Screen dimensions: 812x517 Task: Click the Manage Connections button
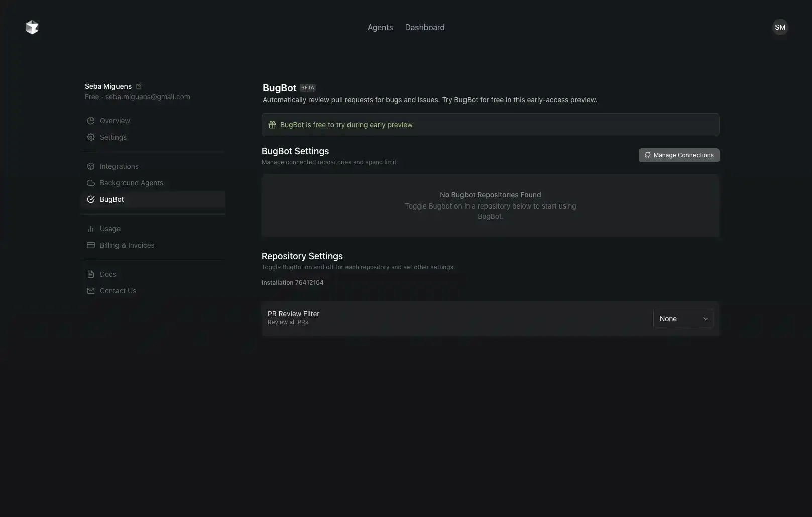tap(679, 155)
